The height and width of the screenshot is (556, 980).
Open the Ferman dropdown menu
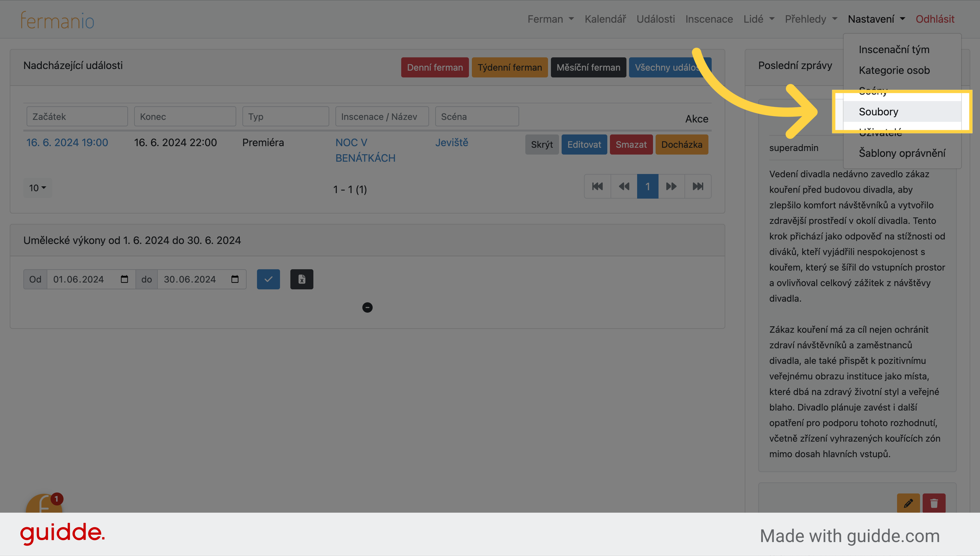tap(550, 19)
